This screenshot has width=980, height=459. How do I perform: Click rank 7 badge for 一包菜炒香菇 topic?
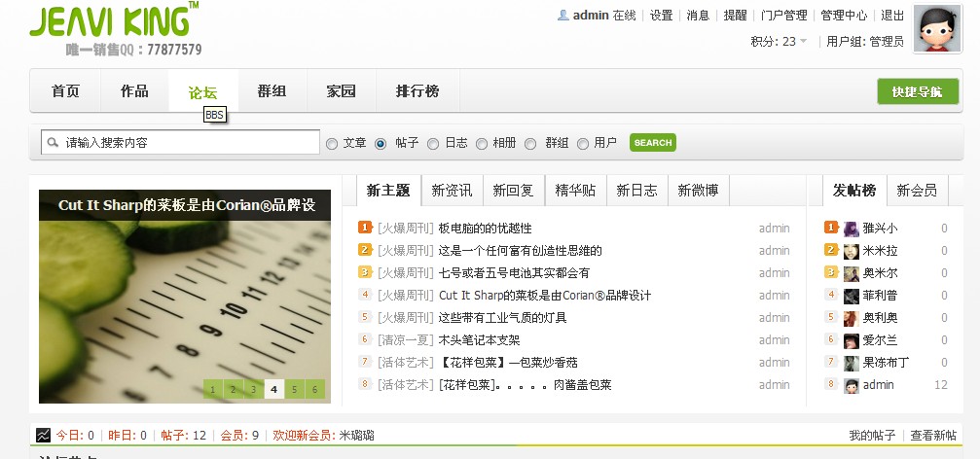point(365,362)
